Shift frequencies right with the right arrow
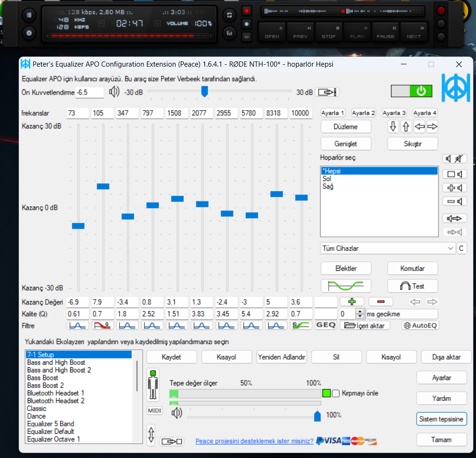 click(x=432, y=126)
